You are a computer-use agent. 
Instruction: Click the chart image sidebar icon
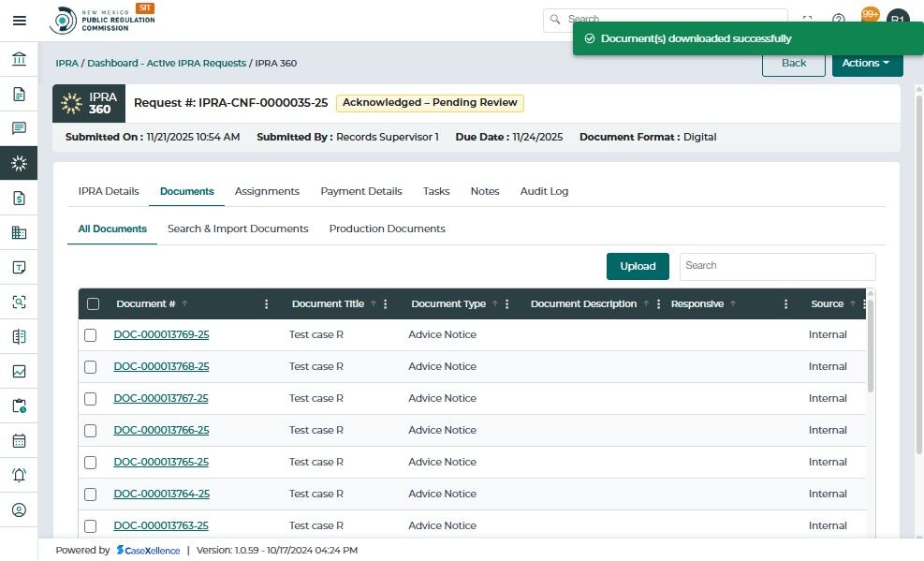[x=19, y=371]
